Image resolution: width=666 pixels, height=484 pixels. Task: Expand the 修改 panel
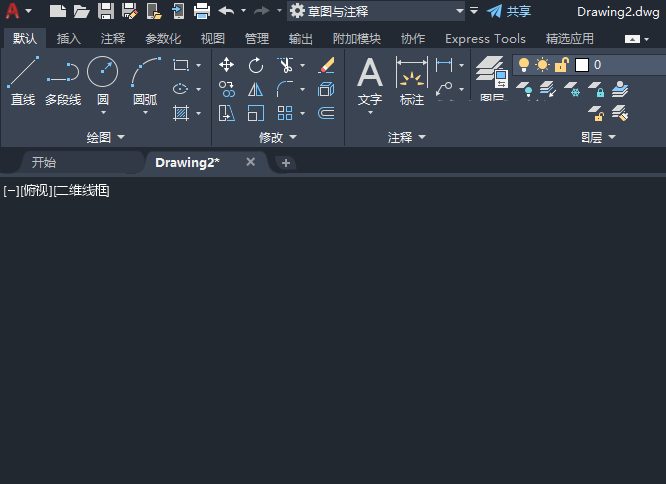[x=278, y=137]
